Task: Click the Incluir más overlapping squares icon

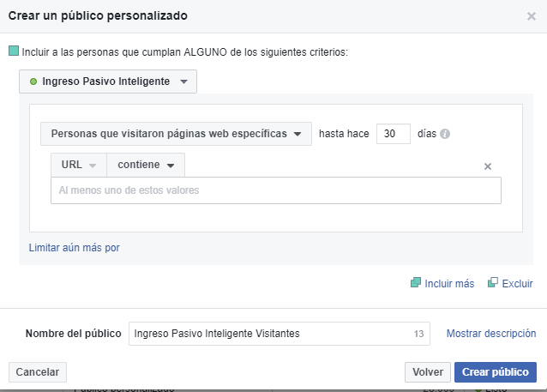Action: coord(416,282)
